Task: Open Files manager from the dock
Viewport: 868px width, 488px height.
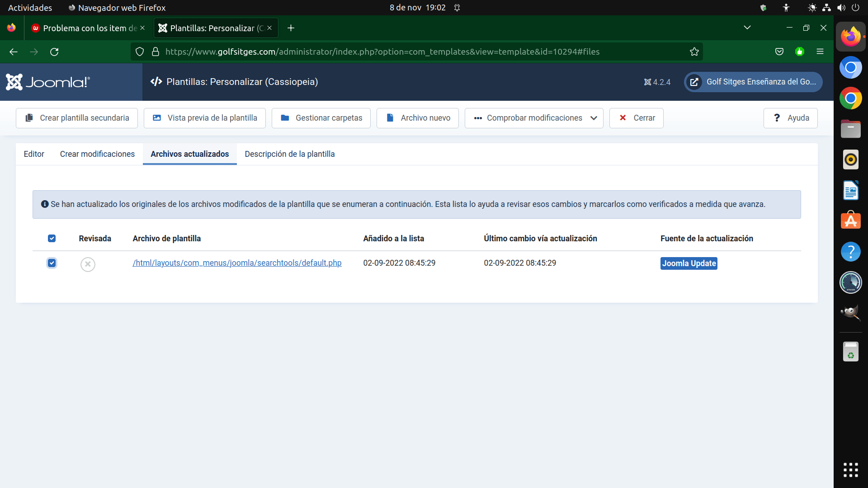Action: (x=850, y=129)
